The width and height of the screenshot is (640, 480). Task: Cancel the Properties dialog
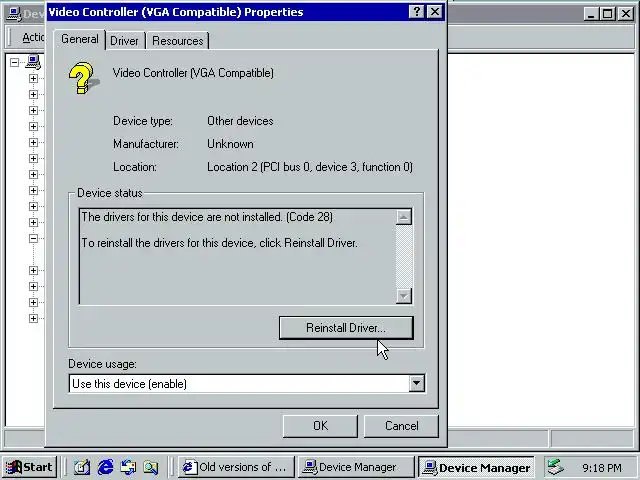401,426
